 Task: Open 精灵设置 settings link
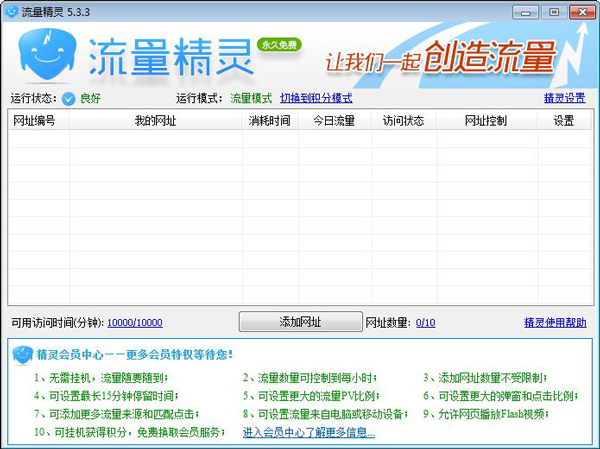pos(564,99)
